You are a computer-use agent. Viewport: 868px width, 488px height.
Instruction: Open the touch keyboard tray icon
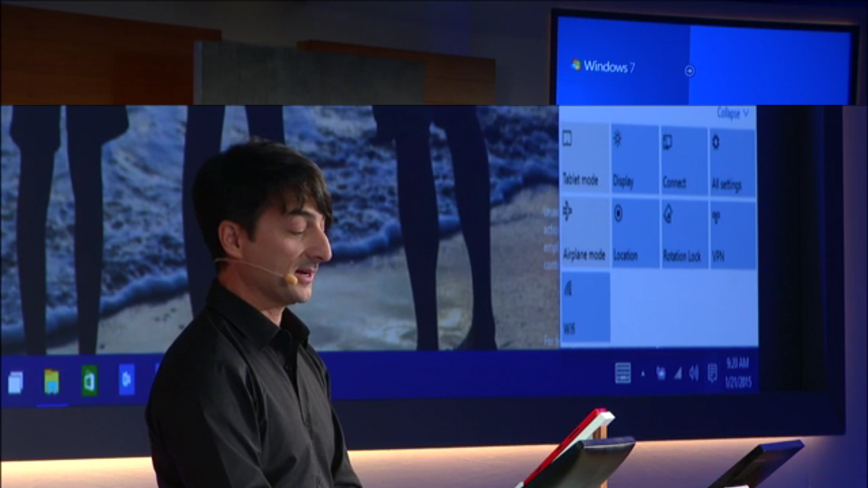tap(623, 373)
